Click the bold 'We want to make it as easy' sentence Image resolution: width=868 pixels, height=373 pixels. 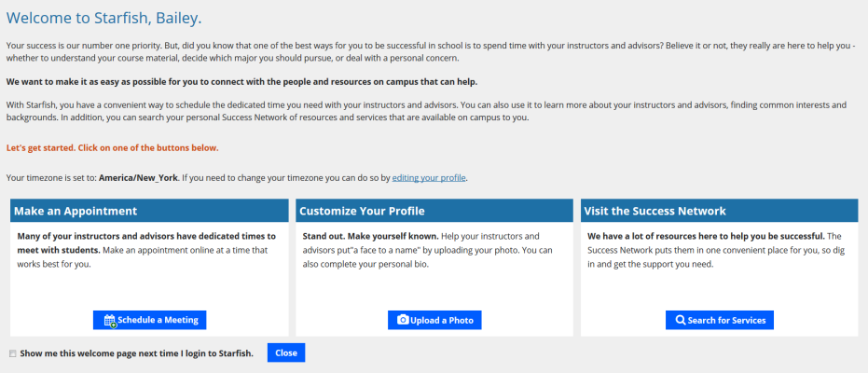241,82
